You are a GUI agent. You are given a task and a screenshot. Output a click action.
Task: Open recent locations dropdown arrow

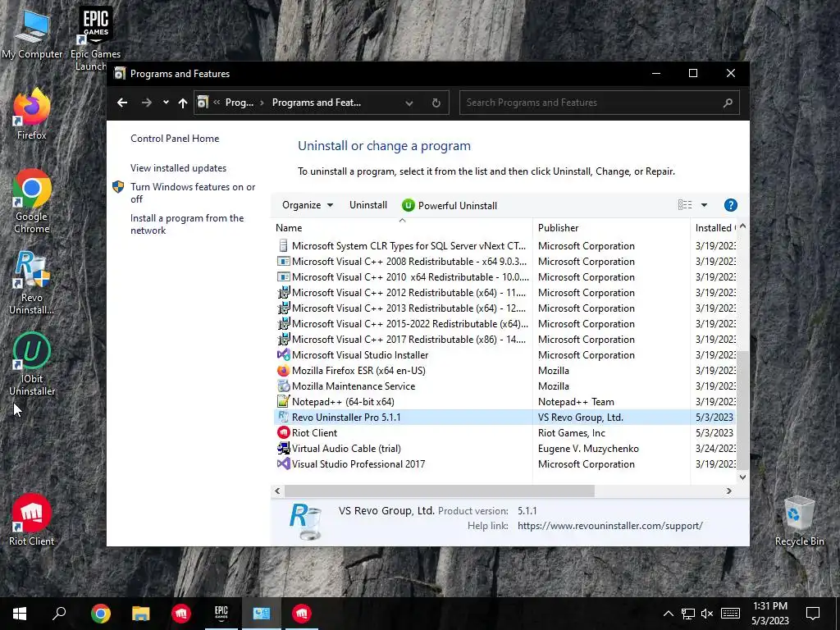[166, 103]
